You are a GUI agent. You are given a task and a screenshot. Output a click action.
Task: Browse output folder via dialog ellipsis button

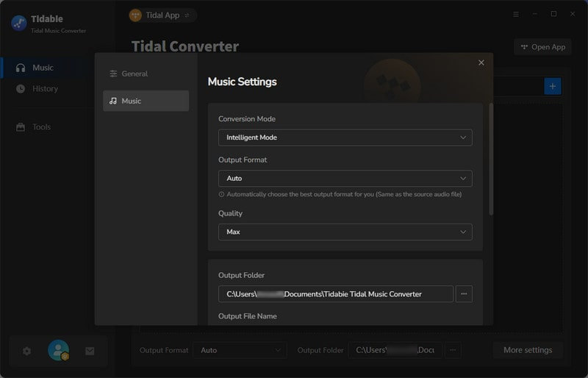(464, 294)
